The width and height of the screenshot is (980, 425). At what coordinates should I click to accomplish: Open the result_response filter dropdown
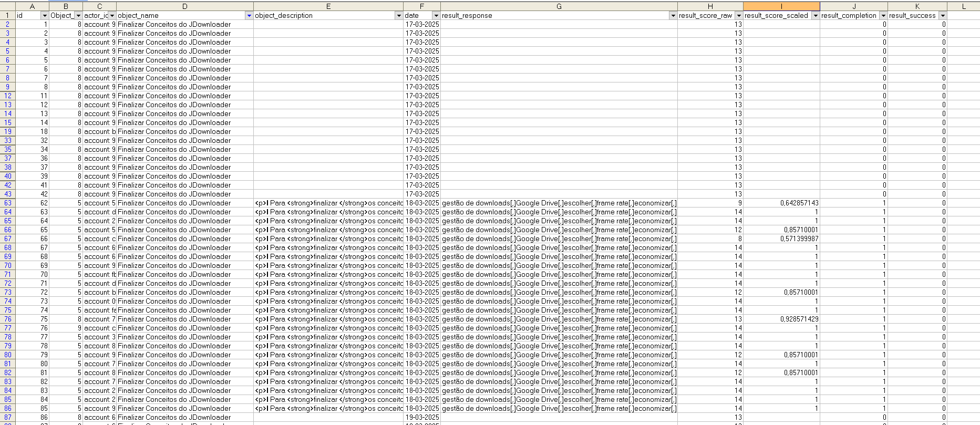pyautogui.click(x=673, y=16)
